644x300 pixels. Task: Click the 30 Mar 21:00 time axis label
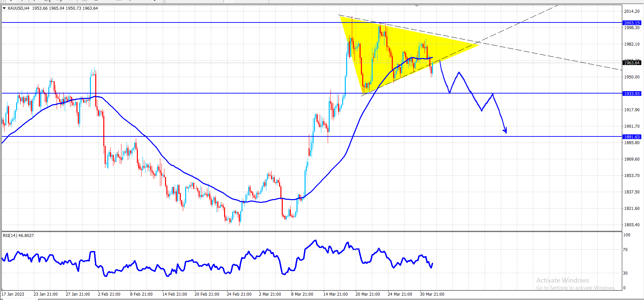tap(432, 294)
